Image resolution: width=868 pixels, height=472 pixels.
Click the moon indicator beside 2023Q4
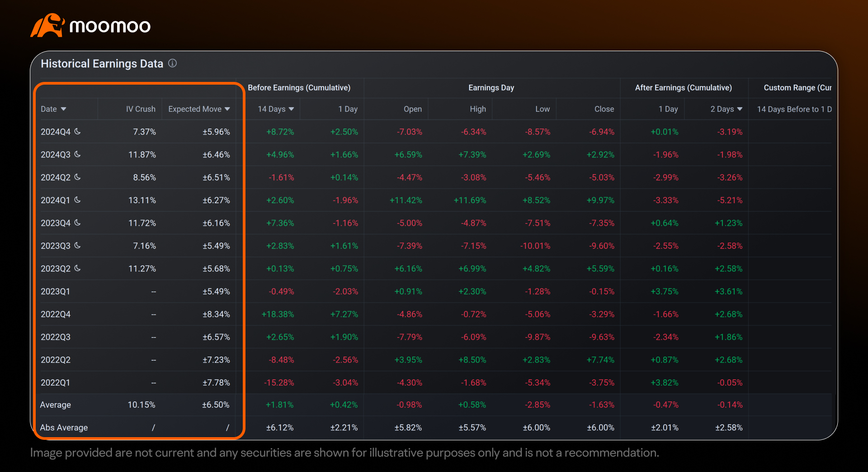pyautogui.click(x=77, y=223)
